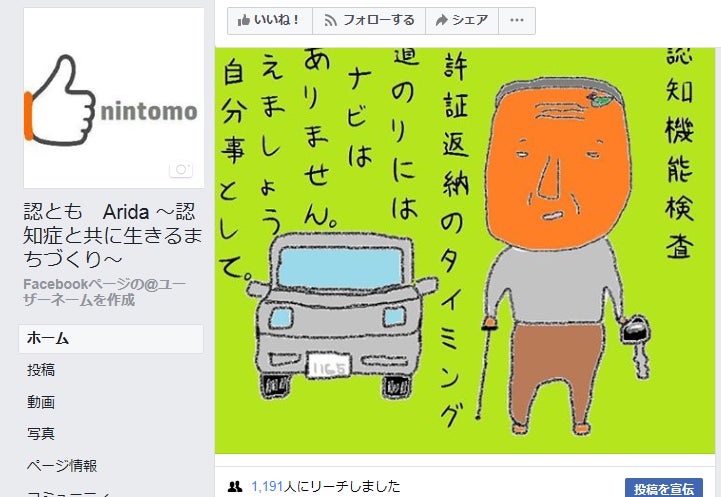721x497 pixels.
Task: Click the 1,191 reach count link
Action: (x=267, y=486)
